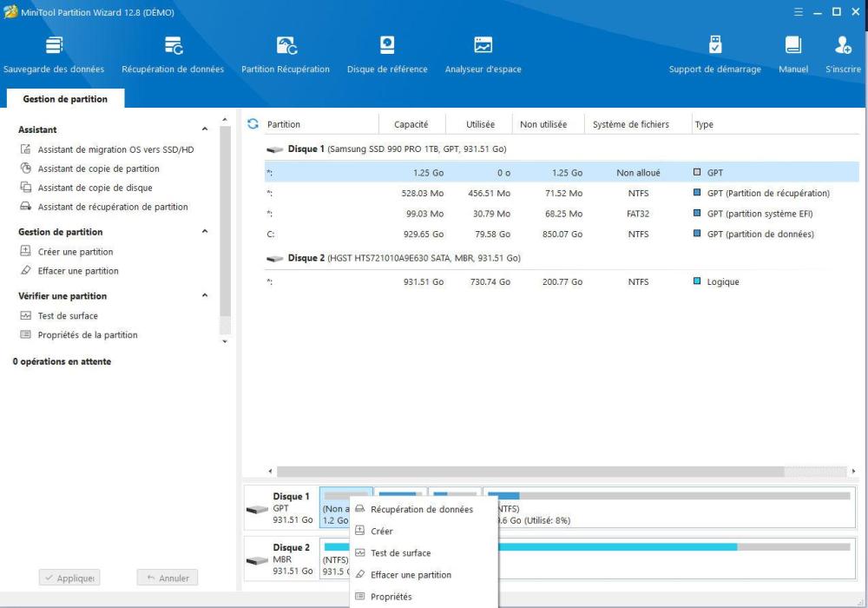The height and width of the screenshot is (608, 868).
Task: Launch Analyseur d'espace tool
Action: click(x=483, y=55)
